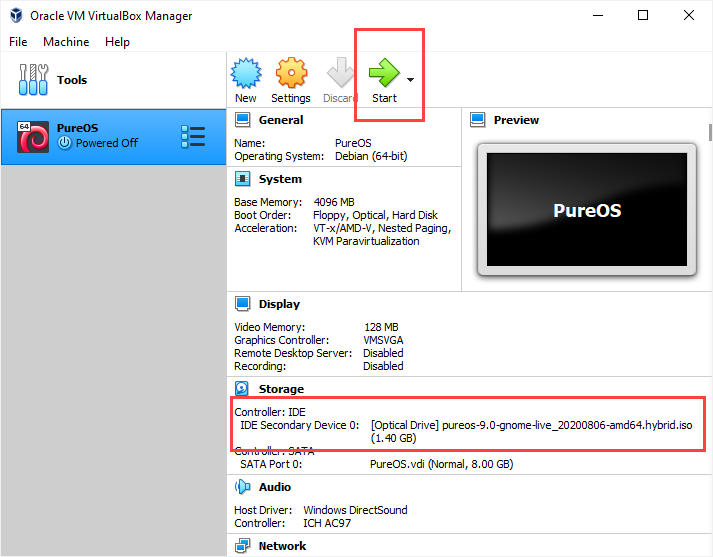Viewport: 713px width, 557px height.
Task: Open the Display settings heading link
Action: [279, 304]
